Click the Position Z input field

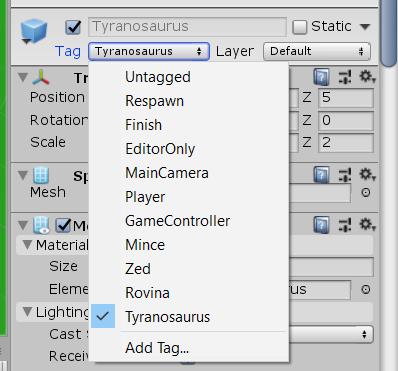[346, 98]
